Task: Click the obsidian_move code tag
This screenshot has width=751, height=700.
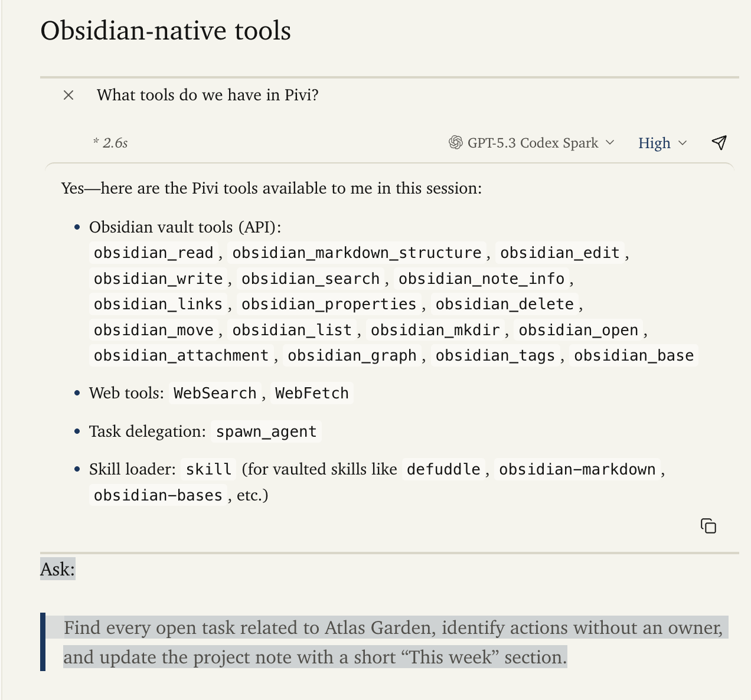Action: [154, 330]
